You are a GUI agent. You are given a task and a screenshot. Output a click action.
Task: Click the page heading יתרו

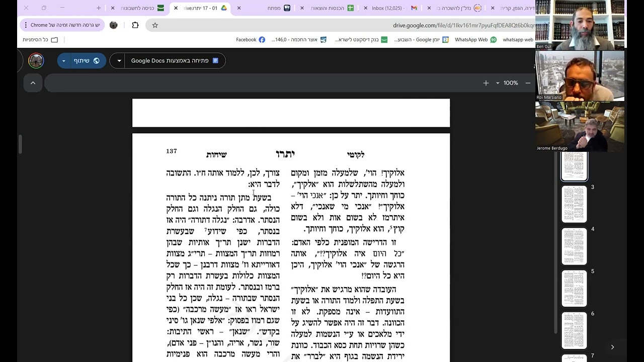(x=285, y=154)
